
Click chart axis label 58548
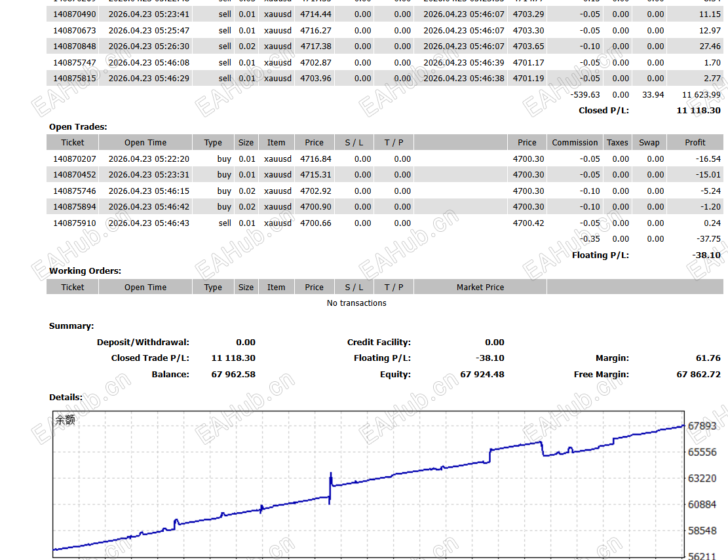[x=702, y=531]
